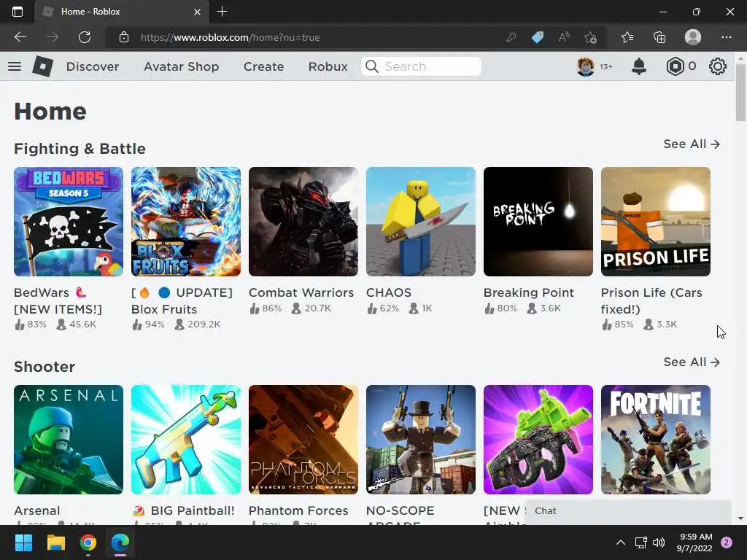Launch File Explorer from the taskbar

click(x=55, y=542)
